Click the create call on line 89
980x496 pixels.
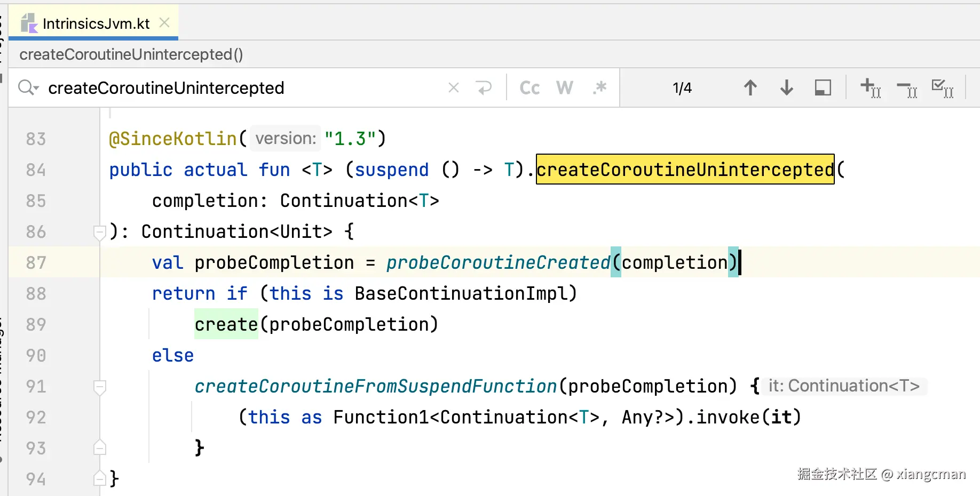coord(226,324)
